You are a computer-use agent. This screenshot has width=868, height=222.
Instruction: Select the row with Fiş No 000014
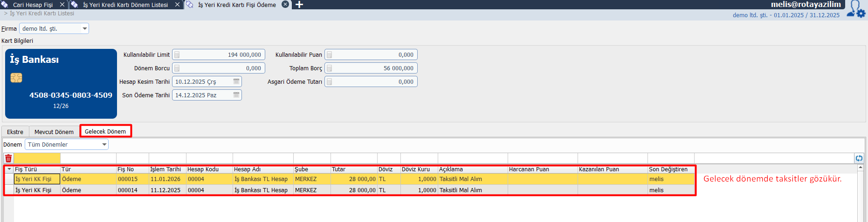click(127, 190)
